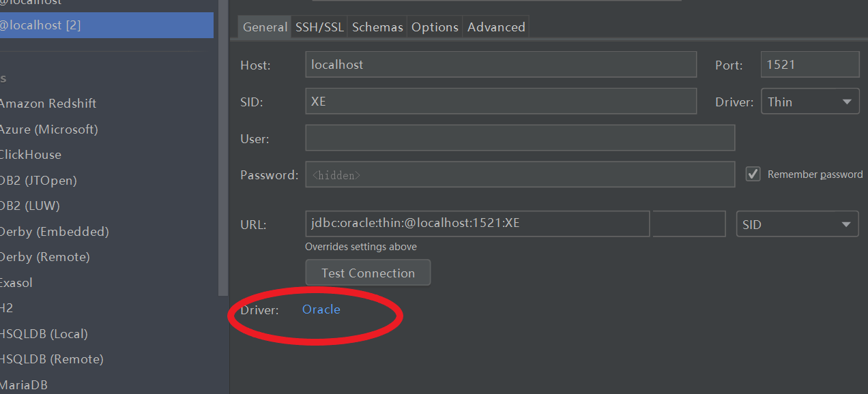Click the hidden Password field
Image resolution: width=868 pixels, height=394 pixels.
tap(520, 174)
